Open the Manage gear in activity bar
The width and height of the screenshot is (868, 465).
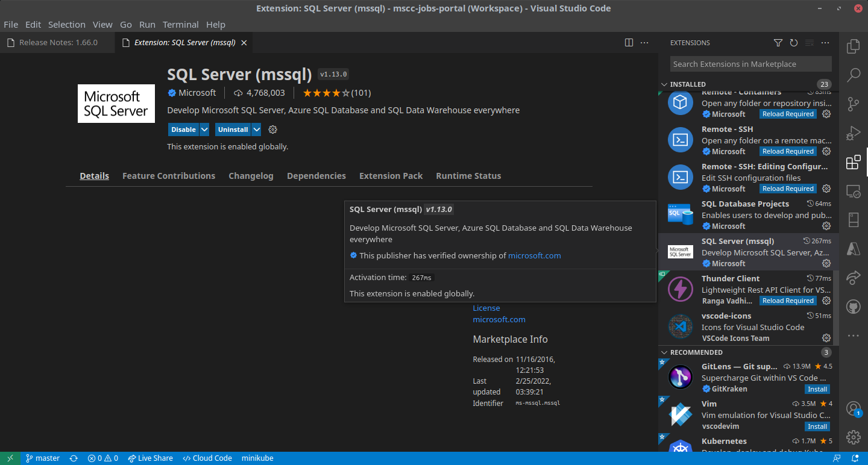coord(853,437)
